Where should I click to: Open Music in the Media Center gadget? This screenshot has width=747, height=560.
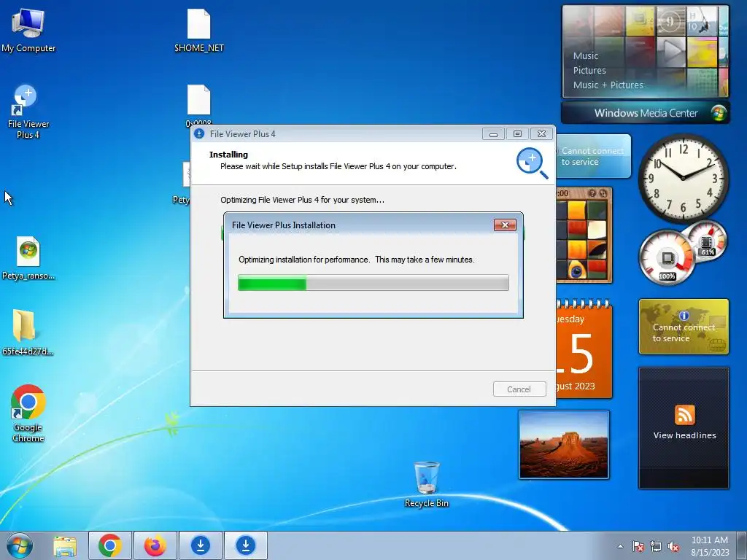586,55
